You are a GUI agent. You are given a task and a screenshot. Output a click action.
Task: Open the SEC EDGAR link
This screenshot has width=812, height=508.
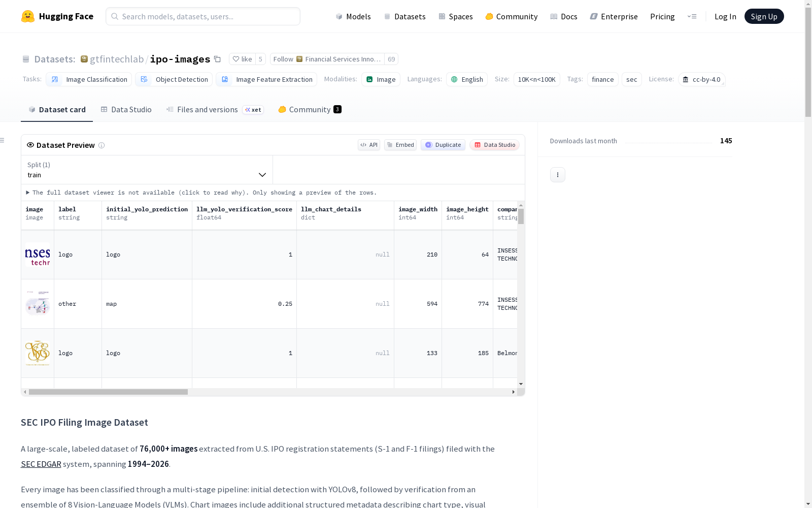41,464
